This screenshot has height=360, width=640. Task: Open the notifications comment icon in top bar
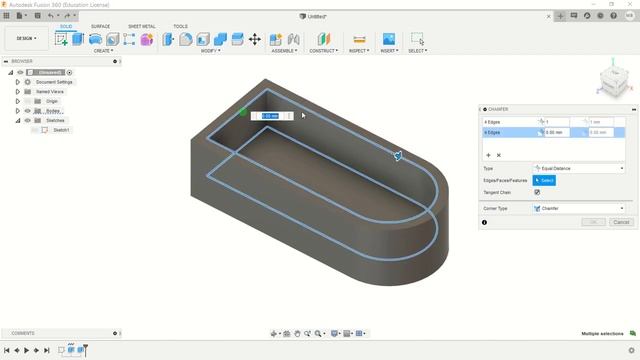pos(574,16)
